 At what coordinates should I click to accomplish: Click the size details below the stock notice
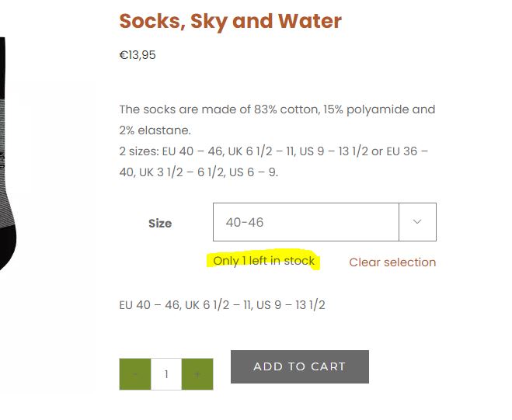(x=222, y=305)
